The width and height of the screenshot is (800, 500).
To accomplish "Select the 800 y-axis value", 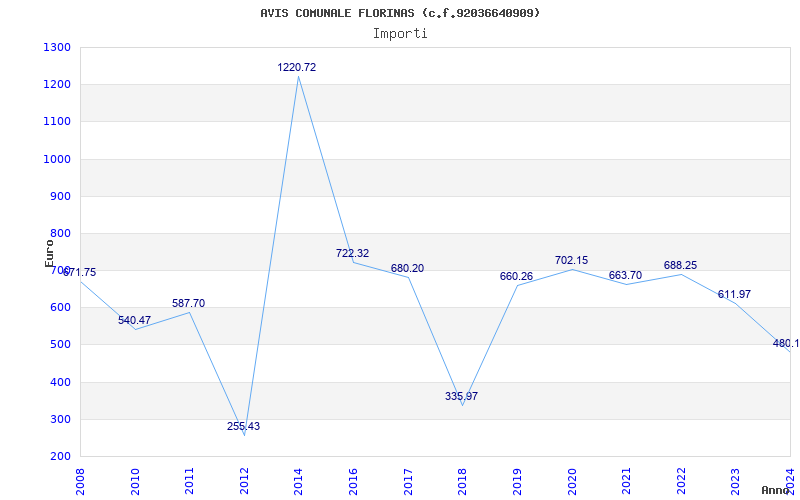I will click(x=60, y=234).
